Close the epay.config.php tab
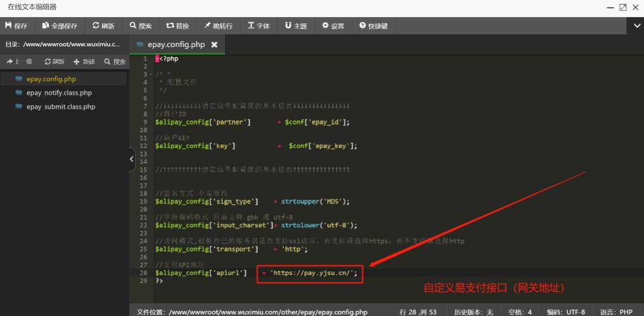 coord(214,45)
